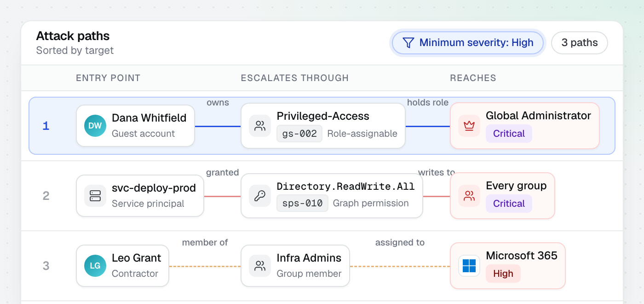644x304 pixels.
Task: Click the 'member of' edge label
Action: [x=205, y=243]
